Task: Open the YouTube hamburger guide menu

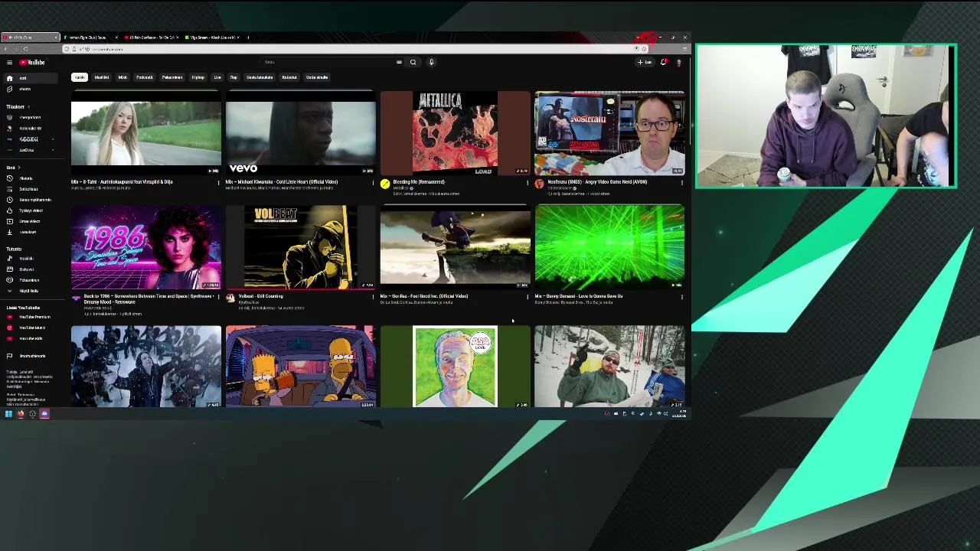Action: tap(9, 62)
